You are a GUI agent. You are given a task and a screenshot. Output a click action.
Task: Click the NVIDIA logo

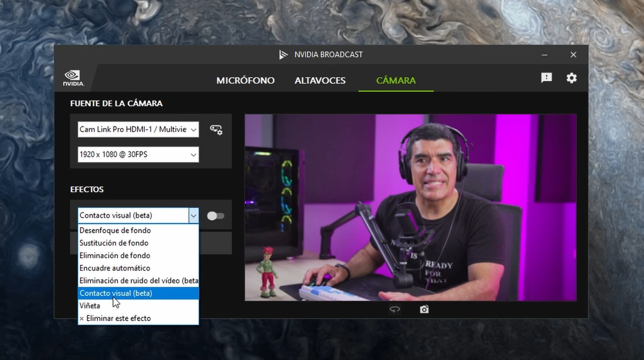73,78
